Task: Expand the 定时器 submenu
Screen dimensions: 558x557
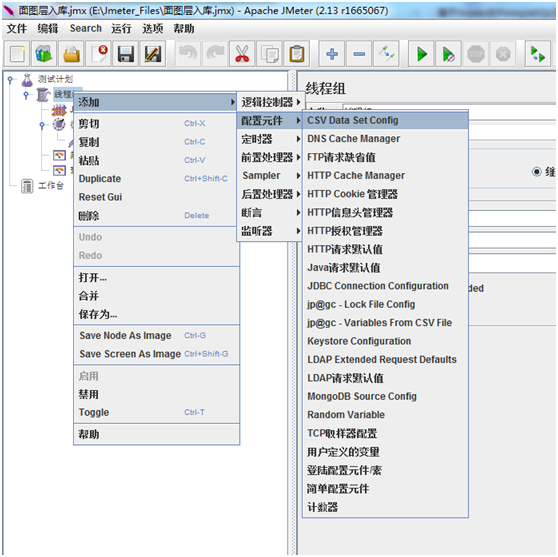Action: (270, 139)
